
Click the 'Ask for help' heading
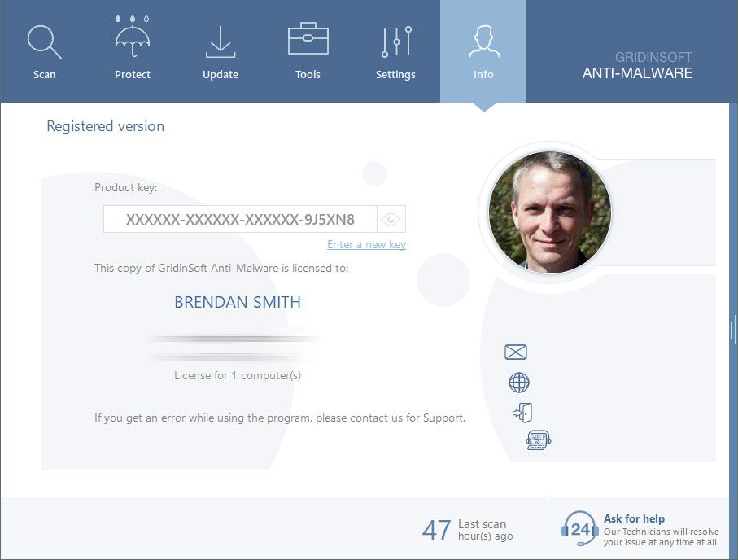(x=634, y=518)
